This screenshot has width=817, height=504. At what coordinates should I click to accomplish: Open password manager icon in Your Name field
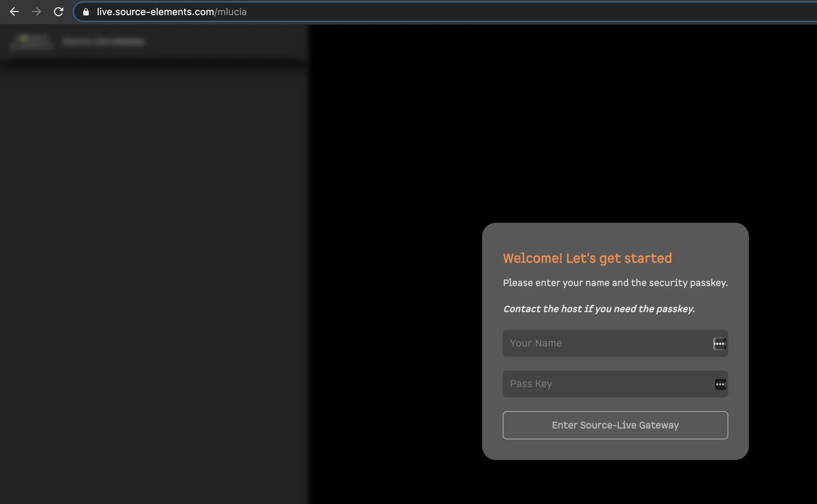tap(720, 343)
